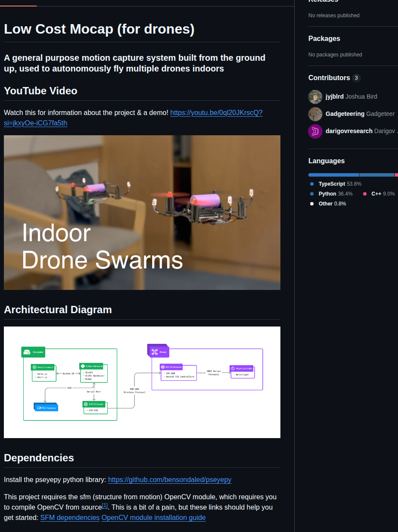Open jyjblrd Joshua Bird profile name
This screenshot has height=532, width=398.
(351, 96)
